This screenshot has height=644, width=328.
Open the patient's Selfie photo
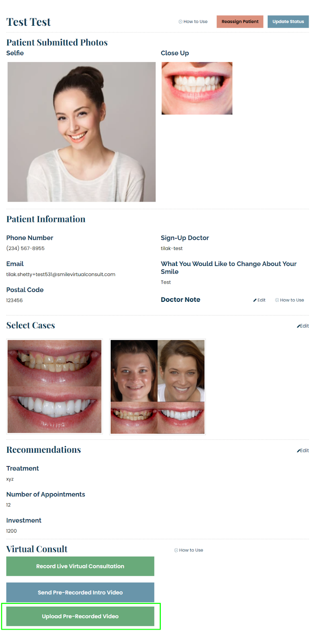pos(81,132)
